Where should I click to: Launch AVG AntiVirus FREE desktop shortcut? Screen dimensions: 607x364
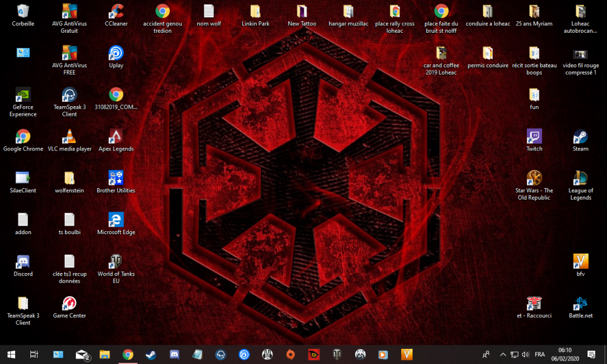point(69,60)
